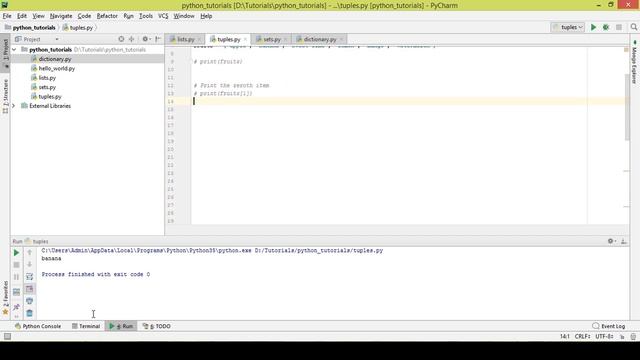Image resolution: width=640 pixels, height=360 pixels.
Task: Toggle the Run tool window button
Action: pyautogui.click(x=121, y=326)
